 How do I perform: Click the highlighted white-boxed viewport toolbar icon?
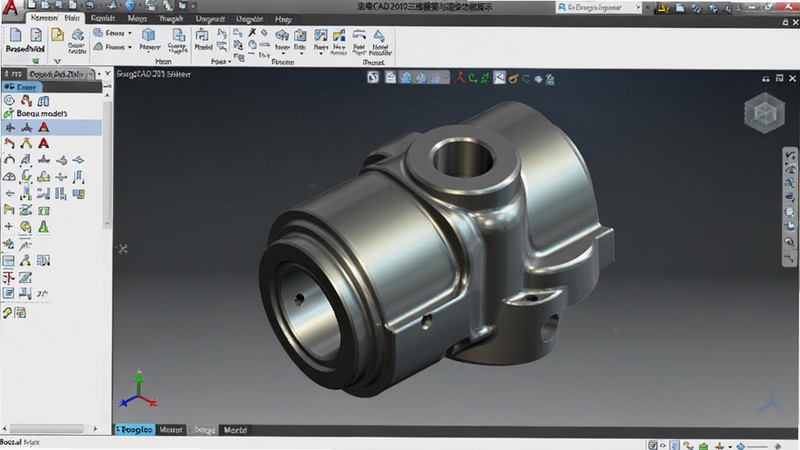pos(499,78)
